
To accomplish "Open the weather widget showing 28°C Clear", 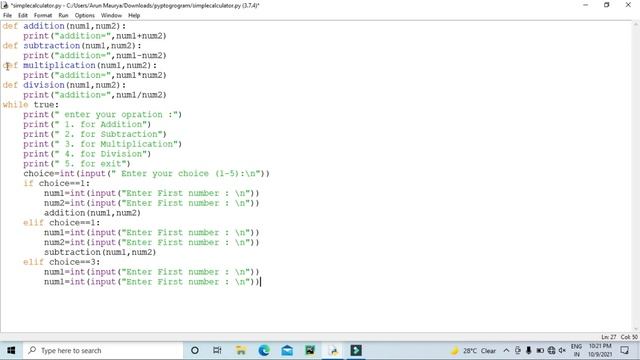I will click(473, 351).
